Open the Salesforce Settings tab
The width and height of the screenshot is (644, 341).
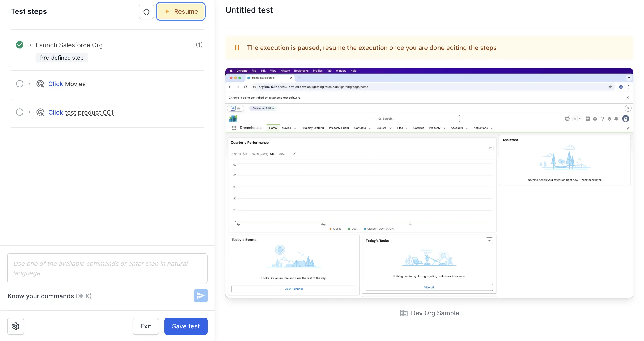pos(419,128)
